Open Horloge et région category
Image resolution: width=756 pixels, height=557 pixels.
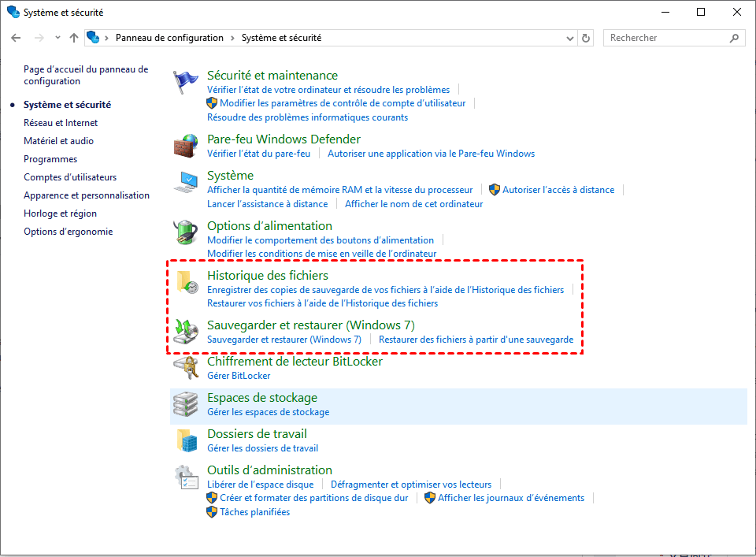[x=61, y=214]
